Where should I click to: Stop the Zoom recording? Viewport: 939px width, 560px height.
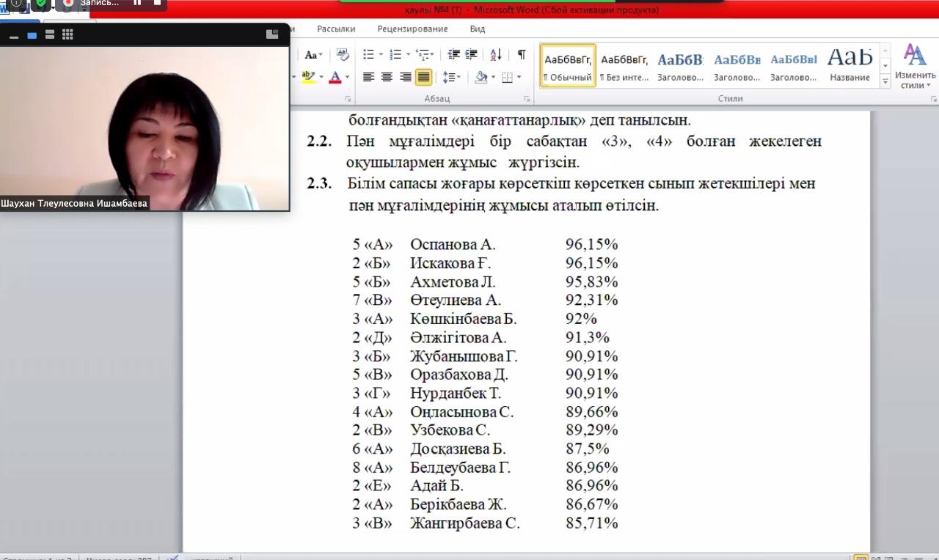click(x=156, y=3)
